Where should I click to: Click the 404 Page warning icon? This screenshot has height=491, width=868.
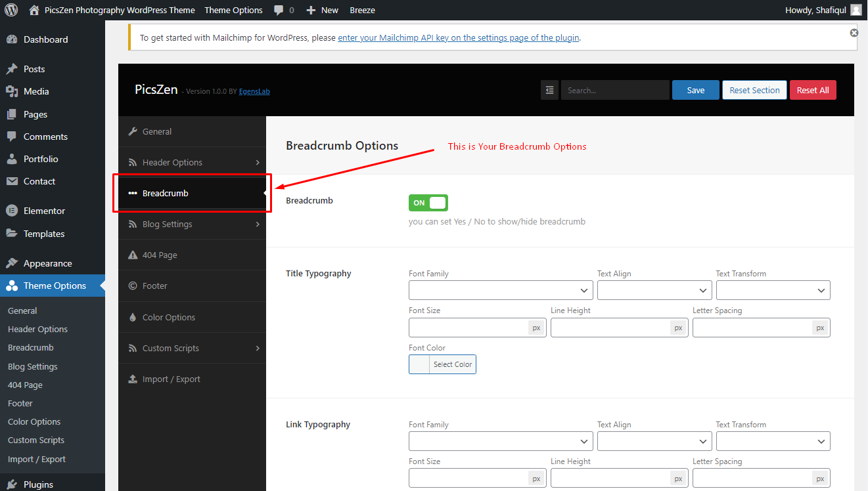132,255
